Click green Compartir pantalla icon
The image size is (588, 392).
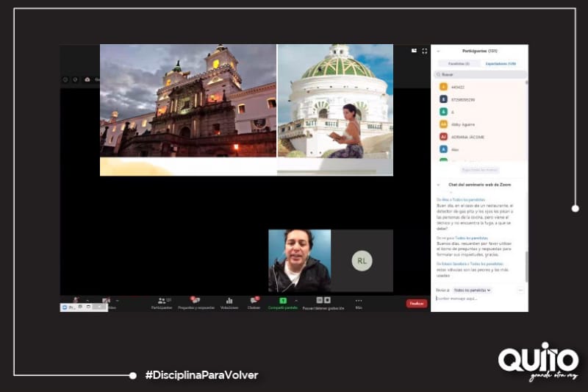coord(283,302)
